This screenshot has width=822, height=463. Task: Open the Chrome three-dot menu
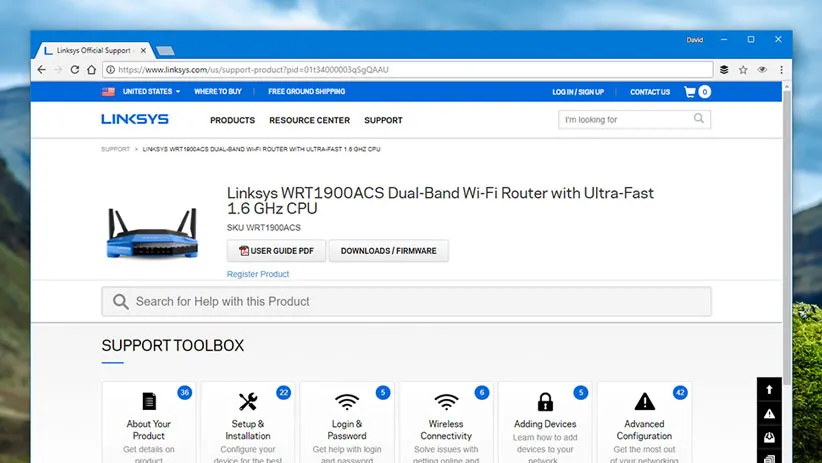point(779,70)
